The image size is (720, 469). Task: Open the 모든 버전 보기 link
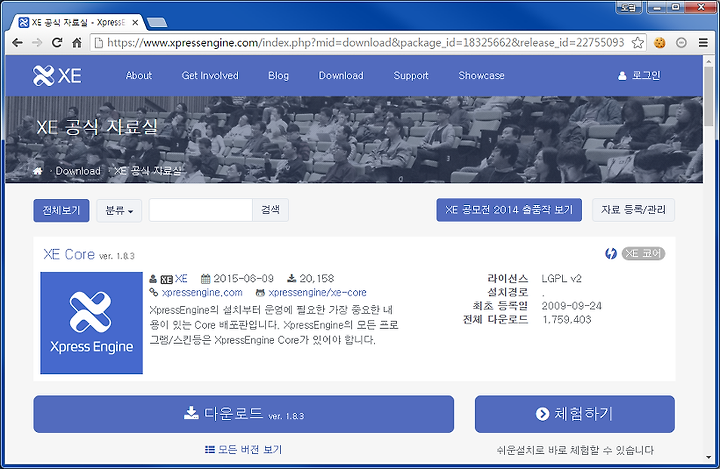[243, 449]
